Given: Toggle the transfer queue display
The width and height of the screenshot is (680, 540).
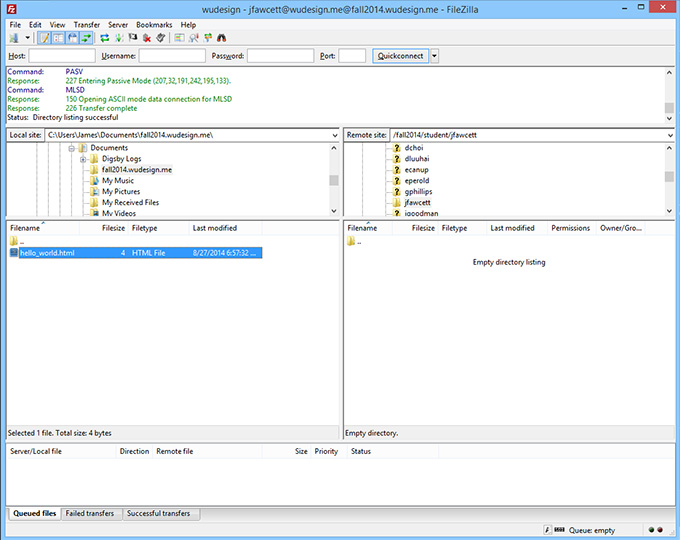Looking at the screenshot, I should 87,38.
